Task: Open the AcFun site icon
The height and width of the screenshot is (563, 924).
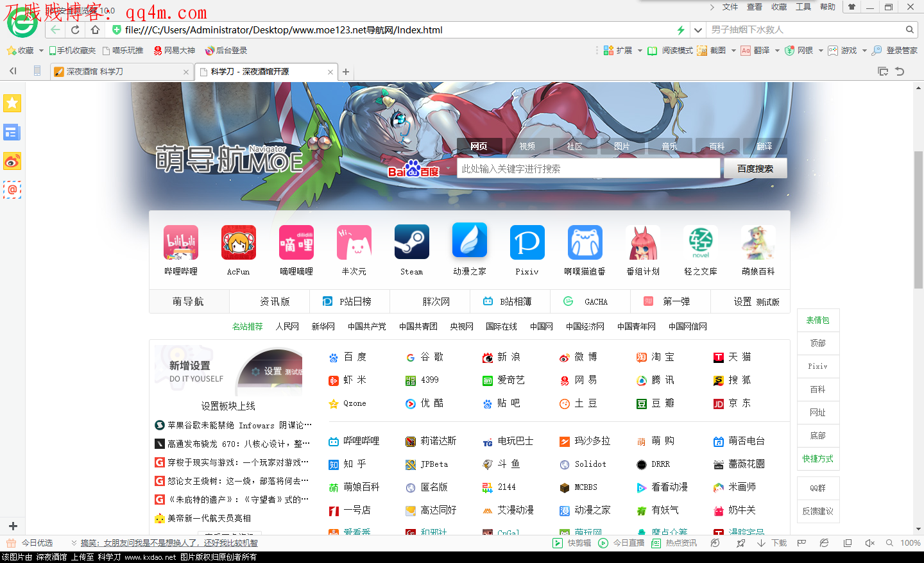Action: (239, 242)
